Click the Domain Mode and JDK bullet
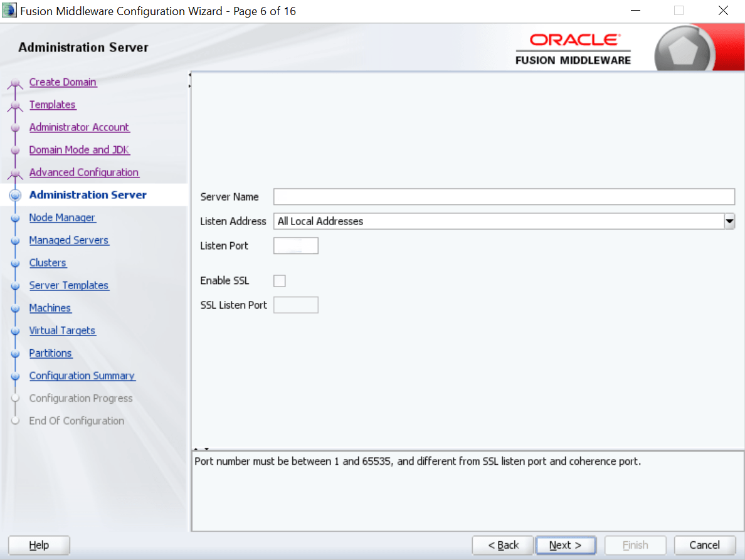Image resolution: width=745 pixels, height=560 pixels. coord(15,150)
